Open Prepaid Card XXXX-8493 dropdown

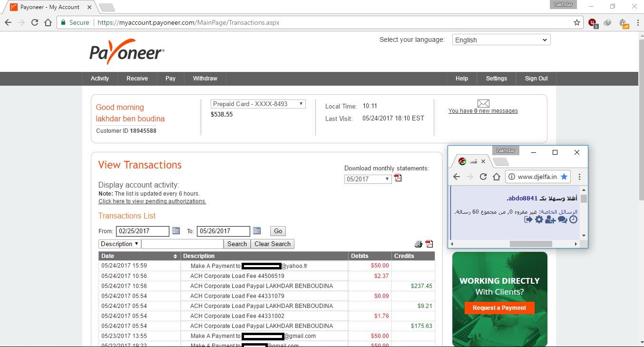point(258,104)
